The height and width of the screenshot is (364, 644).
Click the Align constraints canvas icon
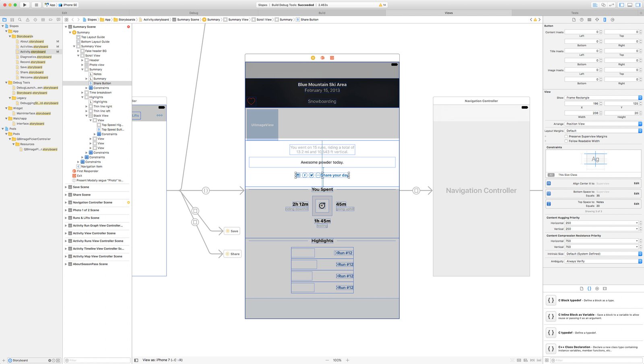(x=526, y=360)
